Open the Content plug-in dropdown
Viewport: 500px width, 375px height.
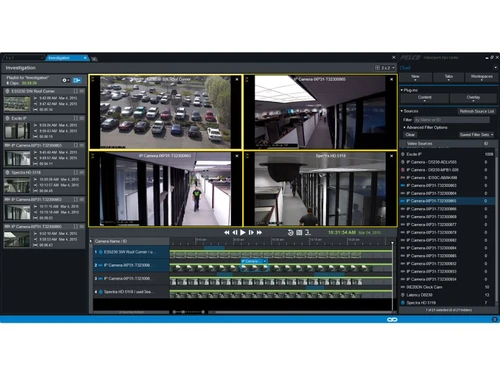point(425,98)
